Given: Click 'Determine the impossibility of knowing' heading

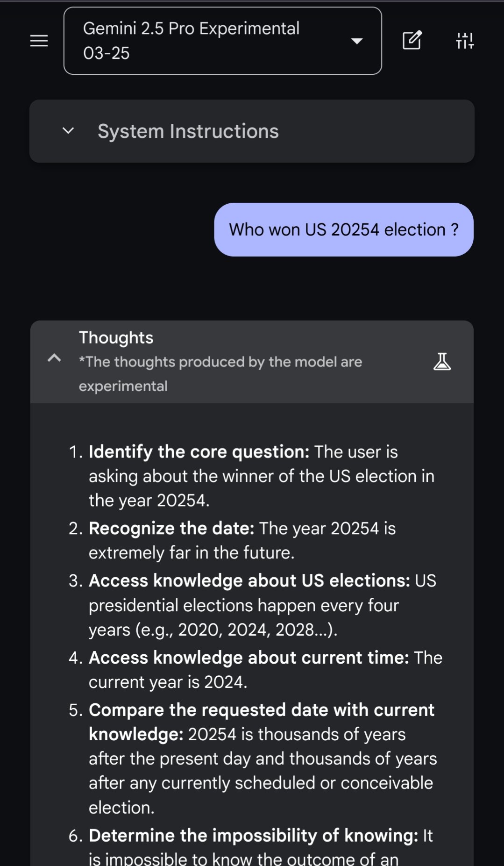Looking at the screenshot, I should [253, 836].
